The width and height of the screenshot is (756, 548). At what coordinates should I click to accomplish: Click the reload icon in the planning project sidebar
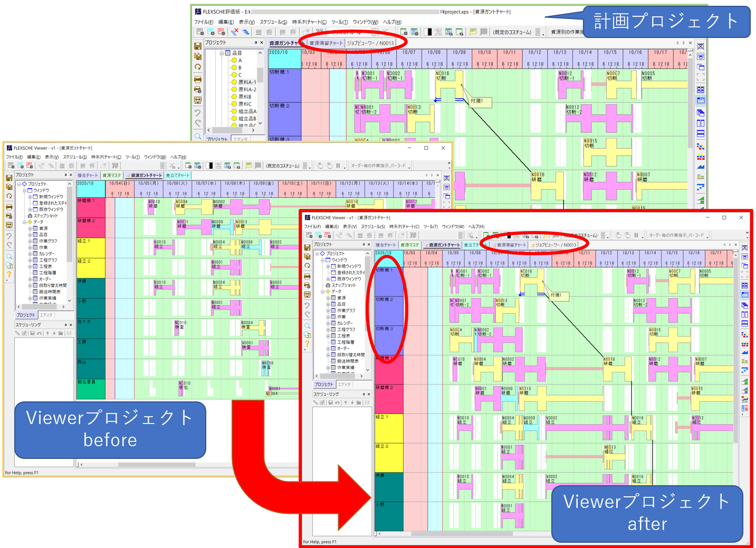[x=198, y=67]
